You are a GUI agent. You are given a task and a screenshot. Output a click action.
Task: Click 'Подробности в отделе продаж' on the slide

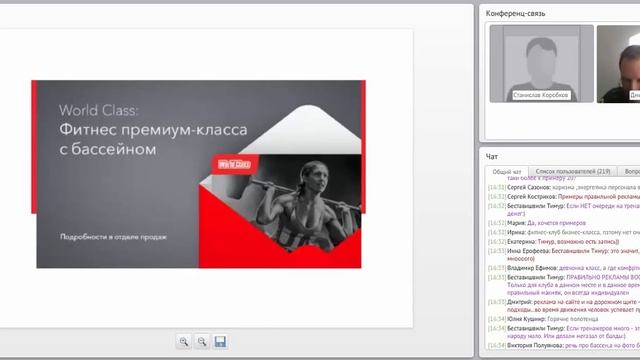click(113, 237)
